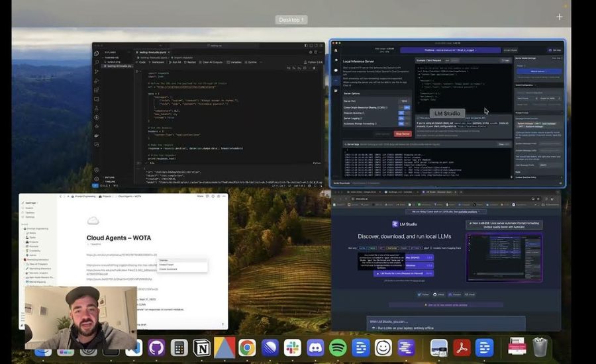Image resolution: width=596 pixels, height=364 pixels.
Task: Open GitHub Desktop from the dock
Action: (x=156, y=347)
